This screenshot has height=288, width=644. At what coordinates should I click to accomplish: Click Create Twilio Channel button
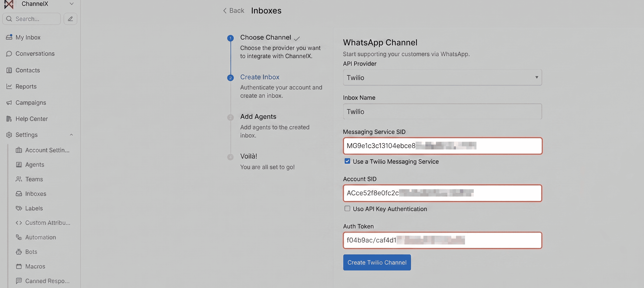[x=377, y=262]
